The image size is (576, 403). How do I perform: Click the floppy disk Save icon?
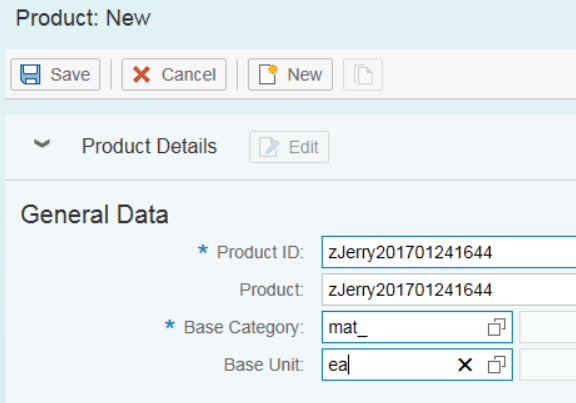click(x=30, y=74)
